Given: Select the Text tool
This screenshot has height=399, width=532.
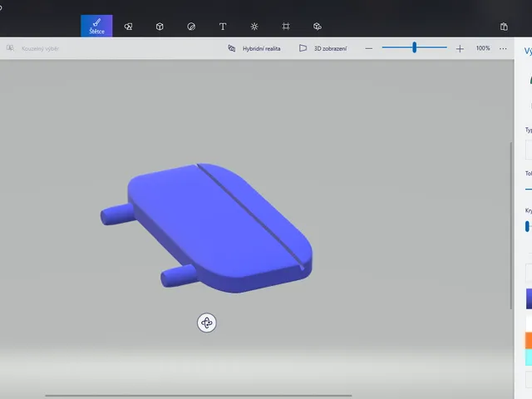Looking at the screenshot, I should click(x=223, y=27).
